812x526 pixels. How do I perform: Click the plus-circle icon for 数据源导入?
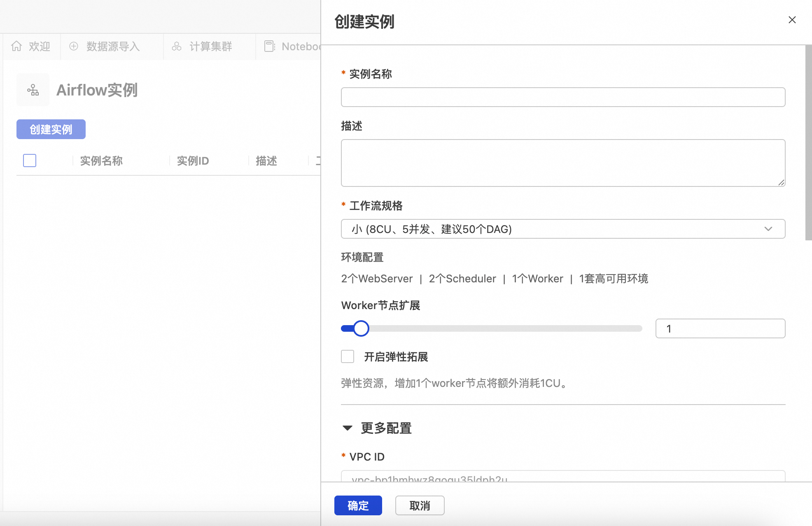[74, 46]
